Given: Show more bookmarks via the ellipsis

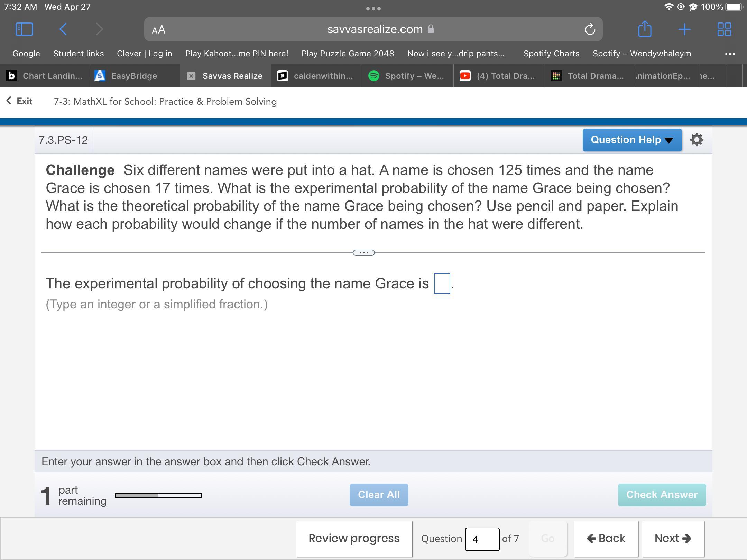Looking at the screenshot, I should click(730, 54).
